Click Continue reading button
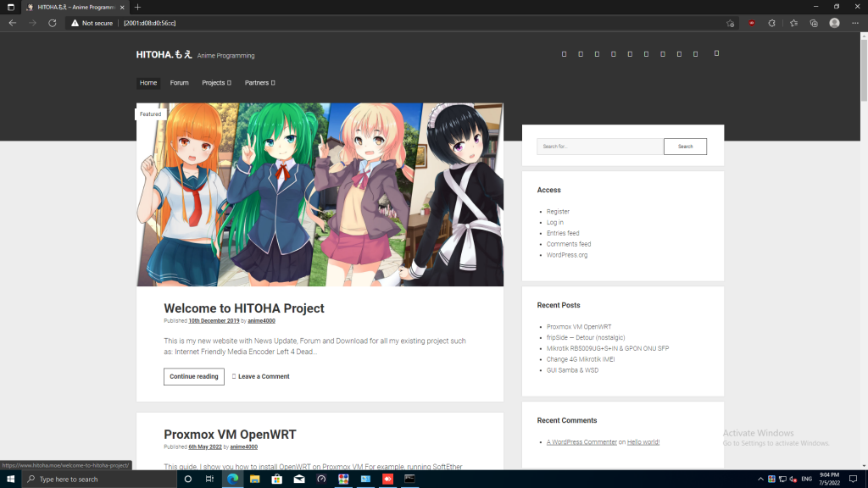The image size is (868, 488). (x=194, y=376)
